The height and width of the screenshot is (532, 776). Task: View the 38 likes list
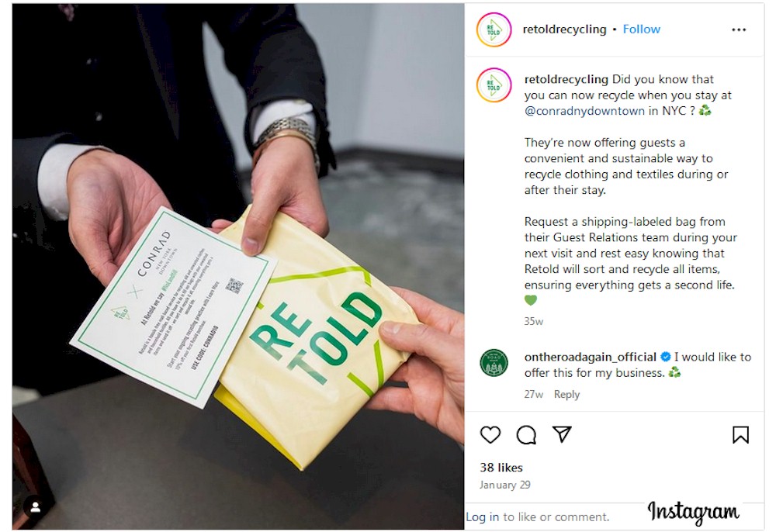tap(501, 467)
